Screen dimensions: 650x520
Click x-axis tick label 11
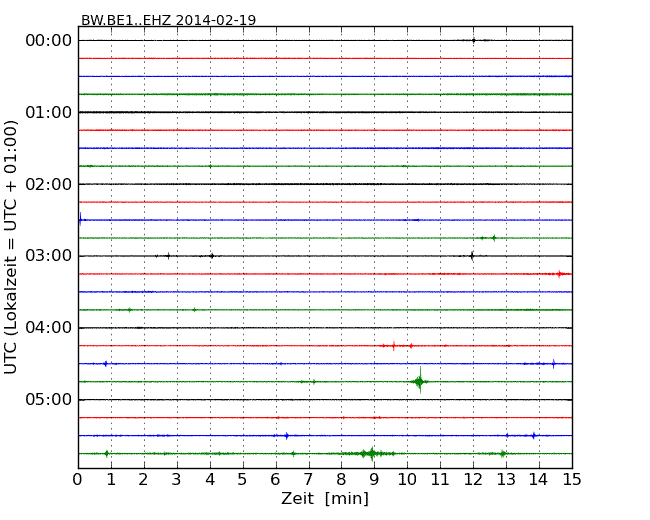click(440, 480)
